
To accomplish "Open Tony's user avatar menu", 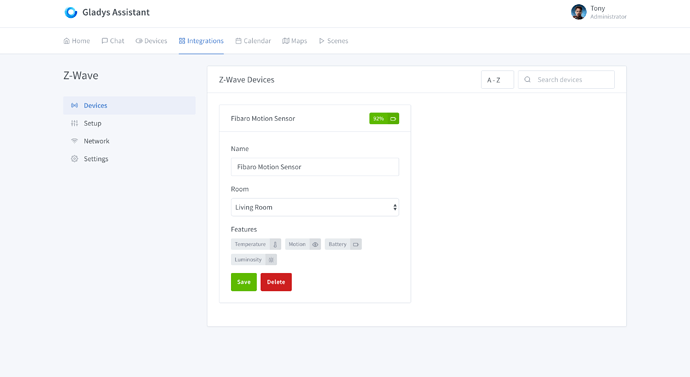I will click(578, 12).
